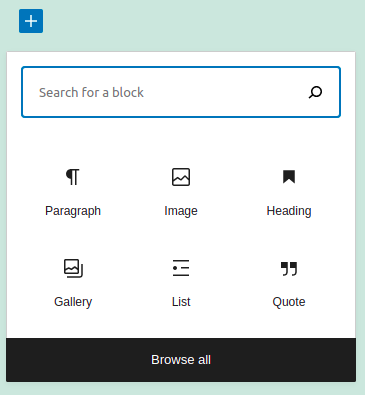
Task: Choose the Image block icon
Action: (x=181, y=177)
